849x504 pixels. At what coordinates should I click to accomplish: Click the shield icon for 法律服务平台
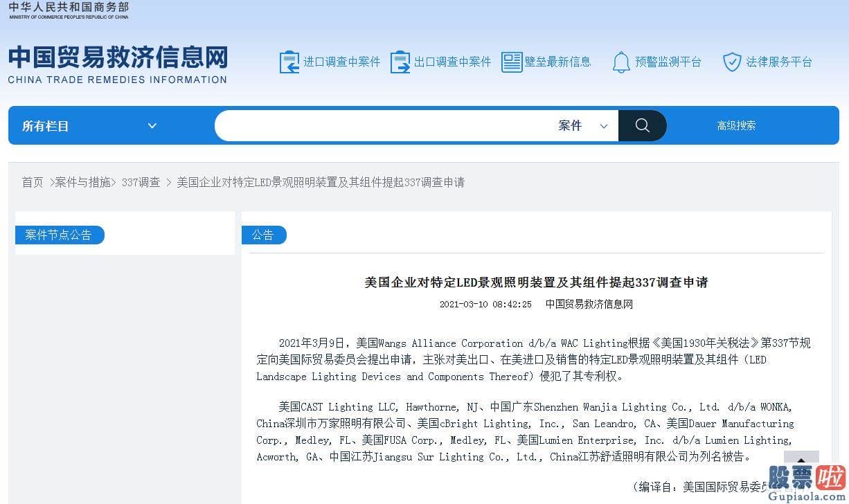(x=732, y=62)
